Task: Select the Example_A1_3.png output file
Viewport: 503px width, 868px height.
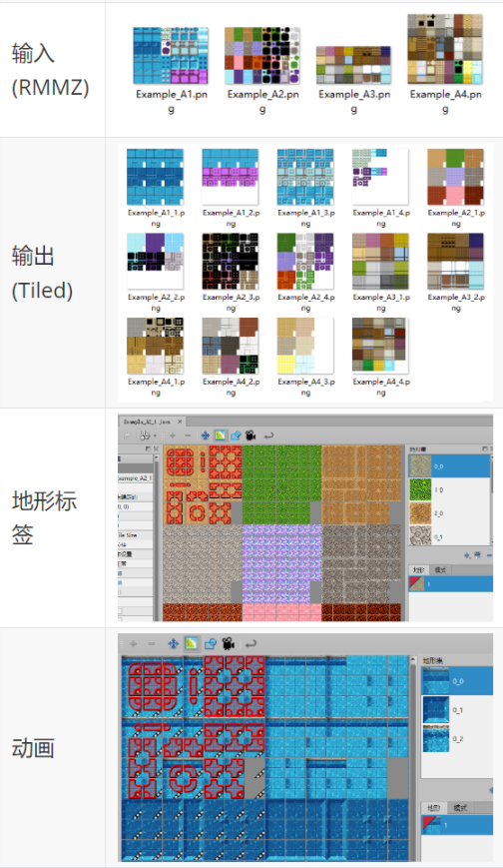Action: pos(305,177)
